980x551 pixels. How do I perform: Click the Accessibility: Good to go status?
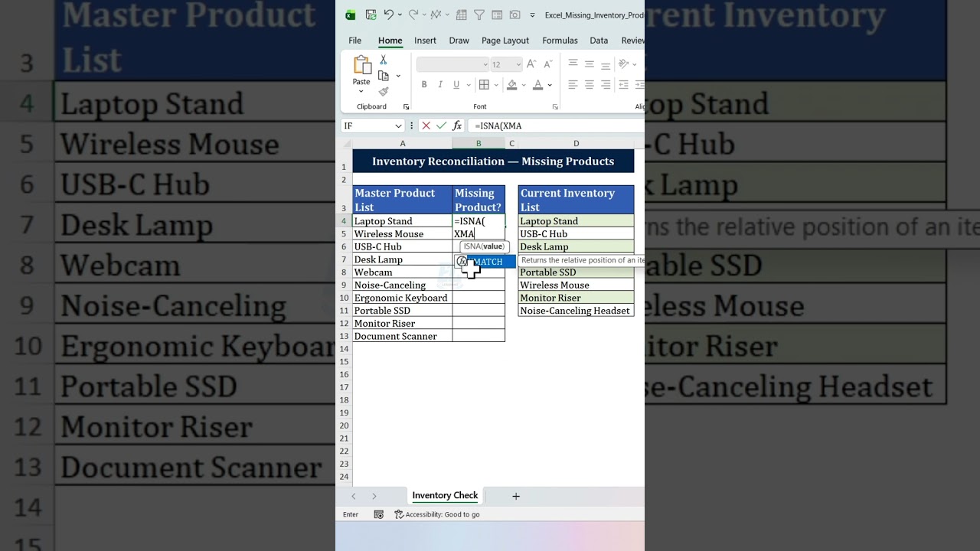(437, 514)
